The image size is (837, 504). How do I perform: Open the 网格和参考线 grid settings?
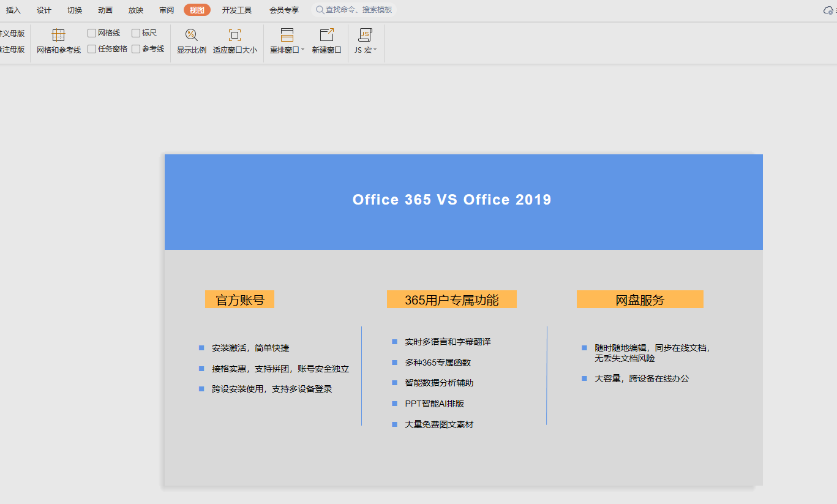[x=59, y=42]
